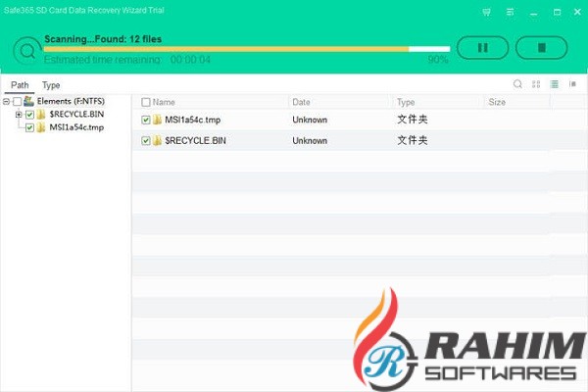This screenshot has width=588, height=392.
Task: Click MSI1a54c.tmp folder icon in list
Action: click(x=158, y=120)
